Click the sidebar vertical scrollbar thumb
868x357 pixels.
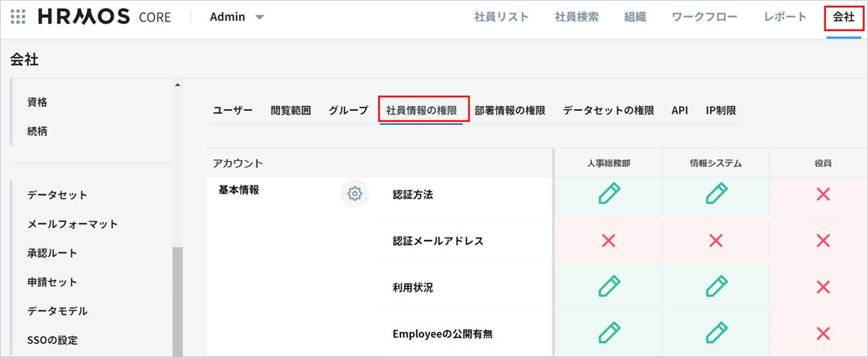pyautogui.click(x=177, y=297)
